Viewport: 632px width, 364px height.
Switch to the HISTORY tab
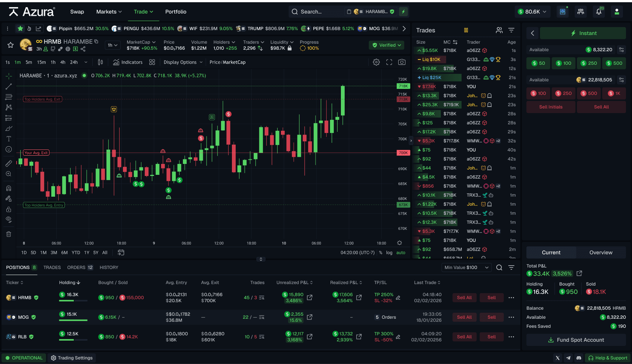[109, 268]
